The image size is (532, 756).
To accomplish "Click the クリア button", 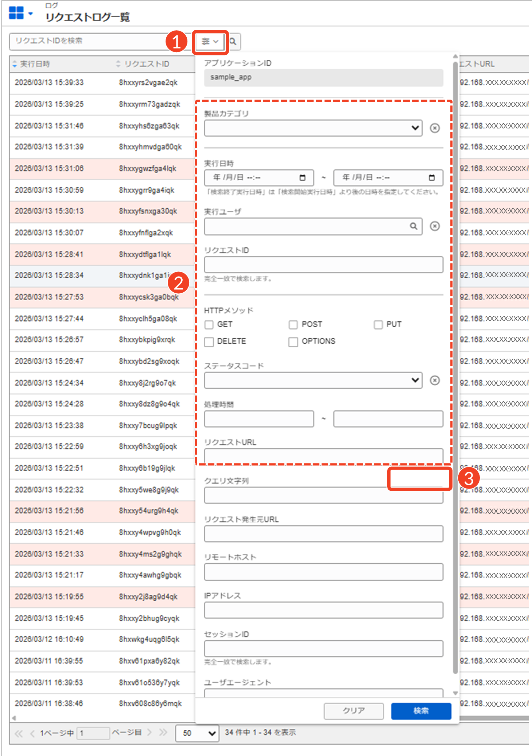I will click(x=353, y=711).
